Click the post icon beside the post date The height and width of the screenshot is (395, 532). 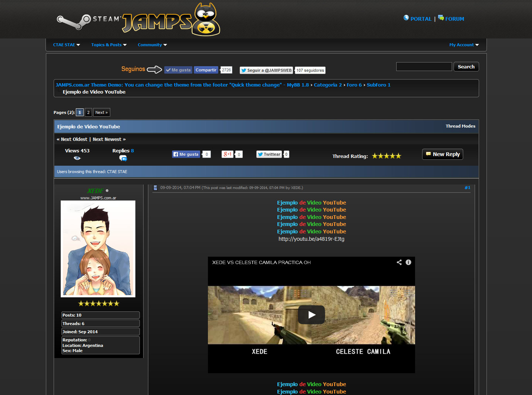coord(155,188)
